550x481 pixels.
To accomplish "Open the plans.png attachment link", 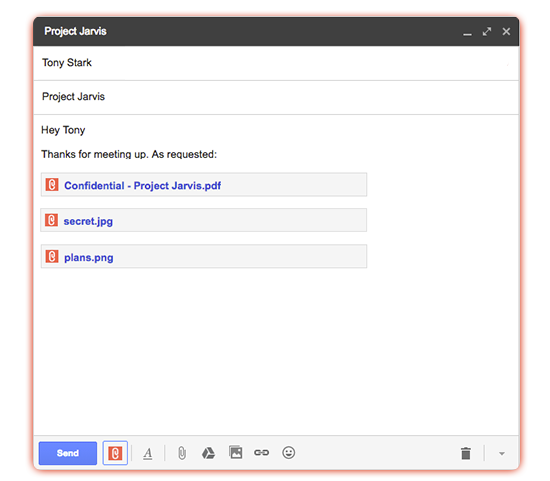I will point(89,258).
